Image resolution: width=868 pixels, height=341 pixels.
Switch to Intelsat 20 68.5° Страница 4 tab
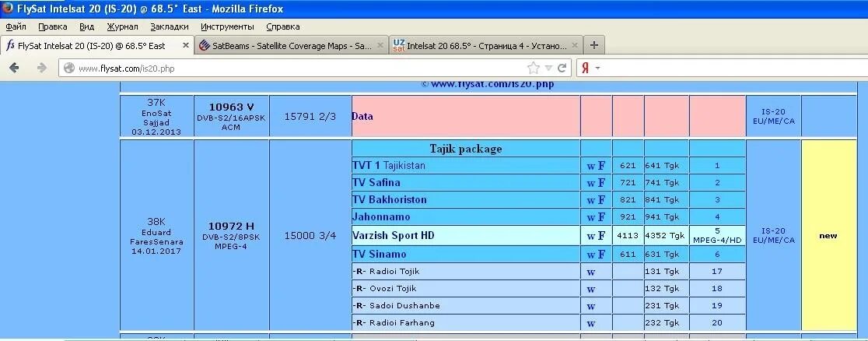click(487, 46)
